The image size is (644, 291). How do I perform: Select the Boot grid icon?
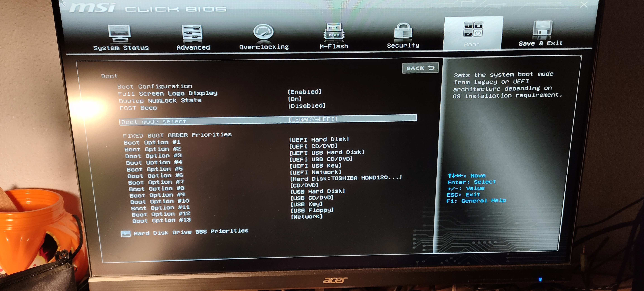point(473,29)
